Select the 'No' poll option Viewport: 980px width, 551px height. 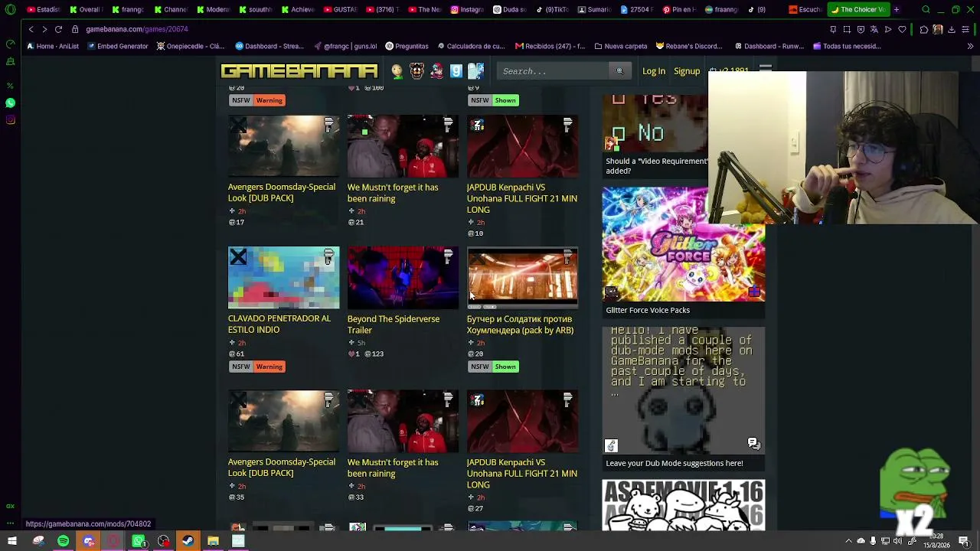coord(639,133)
